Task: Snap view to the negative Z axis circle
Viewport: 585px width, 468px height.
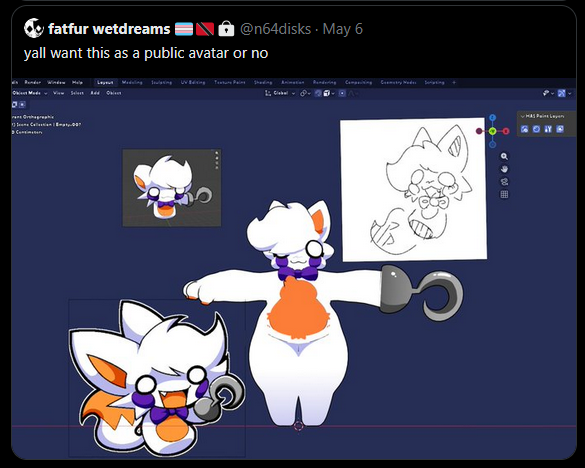Action: [492, 144]
